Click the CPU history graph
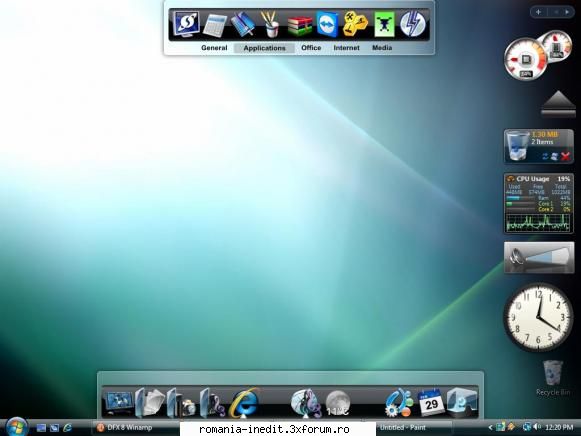581x436 pixels. (538, 223)
